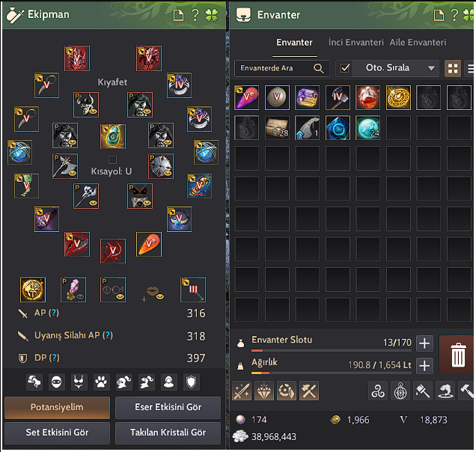Expand Envanter Slotu with plus button
The image size is (476, 452).
(x=424, y=343)
